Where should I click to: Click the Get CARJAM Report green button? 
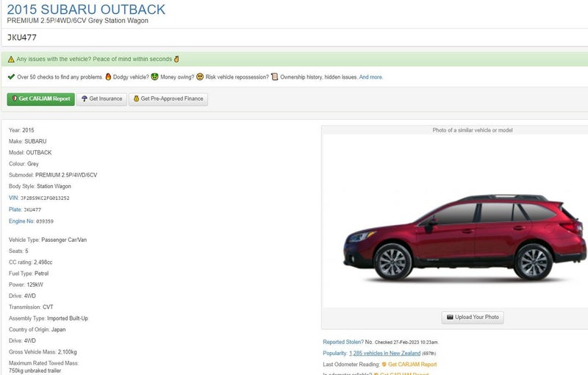41,99
